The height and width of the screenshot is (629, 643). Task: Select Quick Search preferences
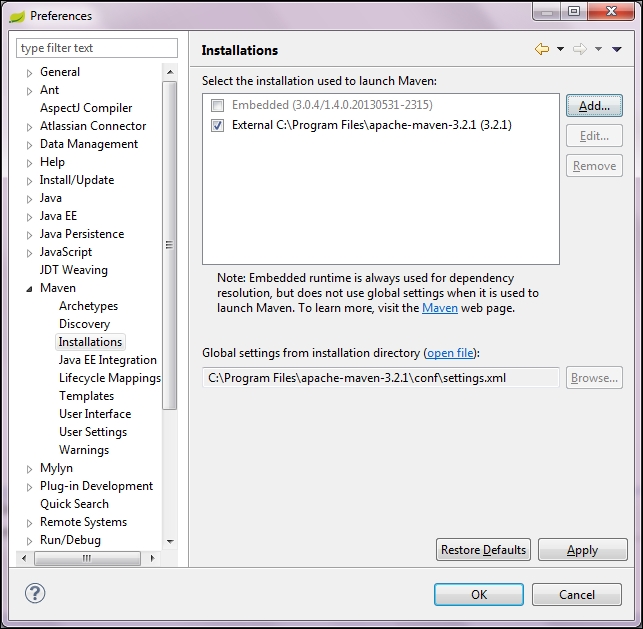tap(75, 504)
